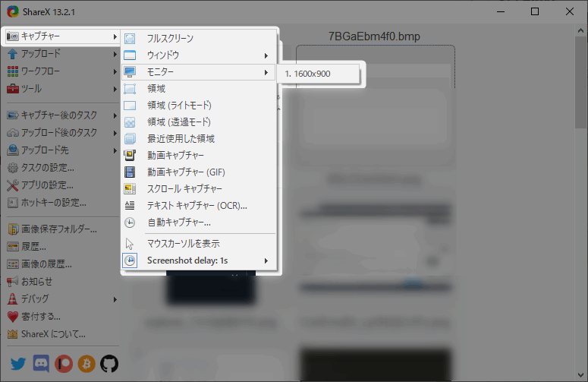Click the Monitor (モニター) capture icon

pos(130,71)
